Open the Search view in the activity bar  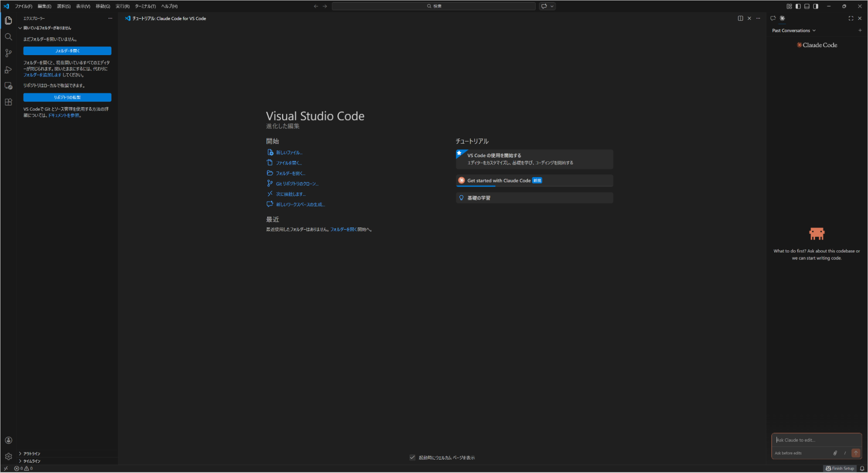[x=8, y=36]
